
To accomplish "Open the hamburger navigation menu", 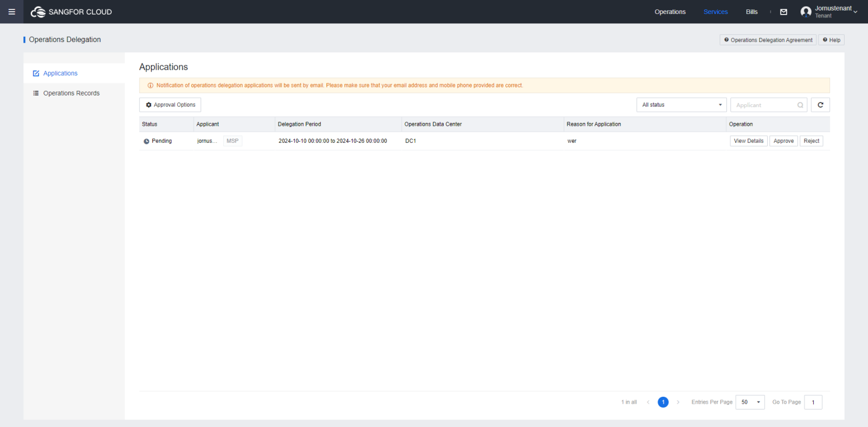I will 12,12.
